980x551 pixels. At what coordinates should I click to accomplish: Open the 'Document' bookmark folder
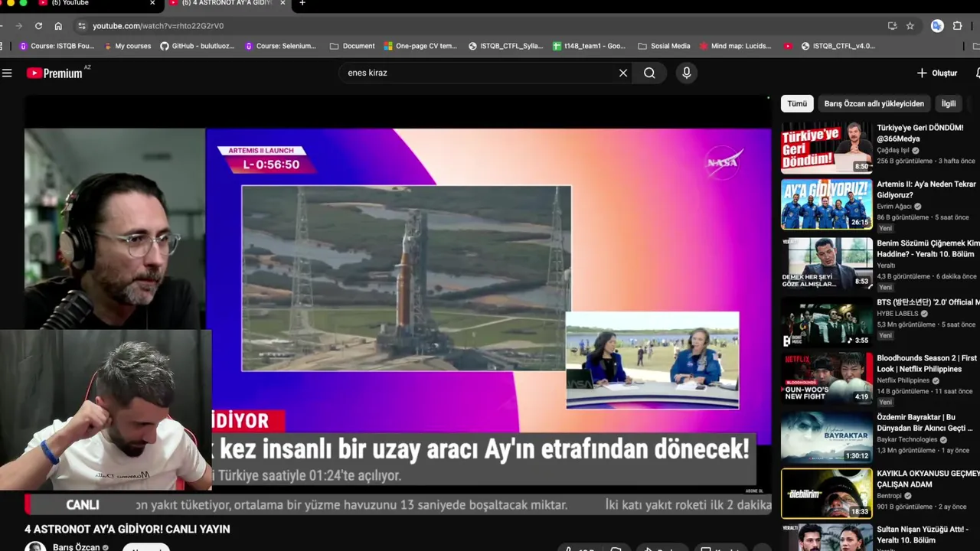[352, 46]
